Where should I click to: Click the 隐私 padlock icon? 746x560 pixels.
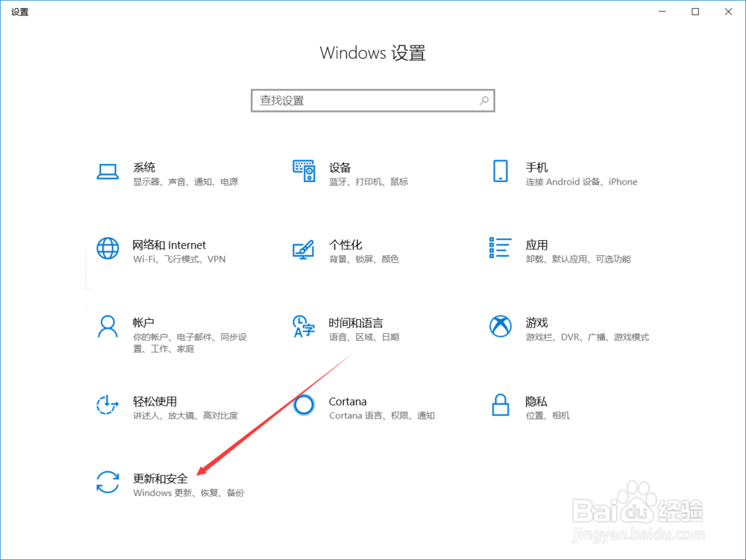[x=500, y=405]
